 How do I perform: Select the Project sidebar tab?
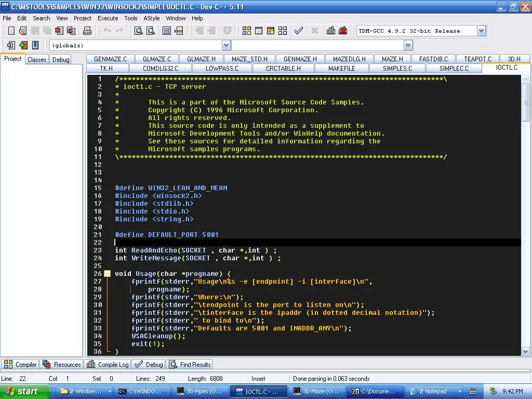click(12, 59)
